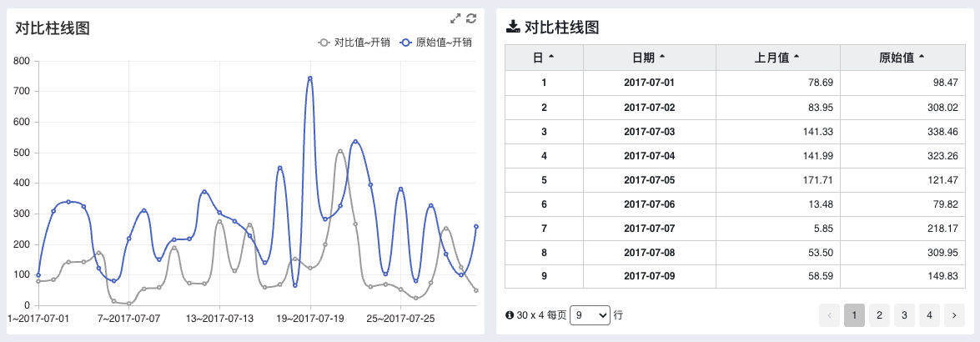The width and height of the screenshot is (980, 342).
Task: Toggle the 对比值~开销 legend series
Action: (354, 43)
